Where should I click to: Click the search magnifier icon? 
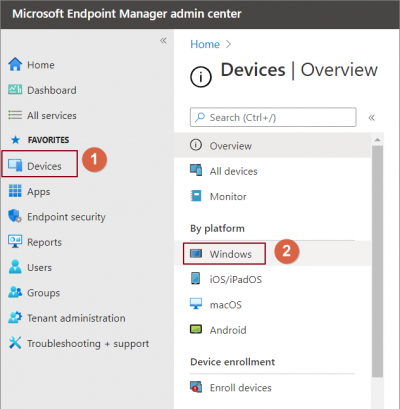(x=200, y=117)
